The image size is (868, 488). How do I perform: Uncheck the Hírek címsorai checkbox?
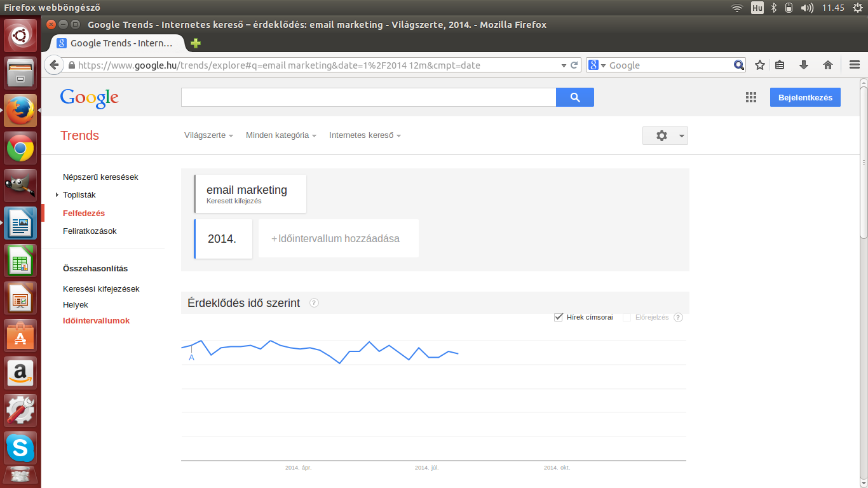(x=559, y=317)
